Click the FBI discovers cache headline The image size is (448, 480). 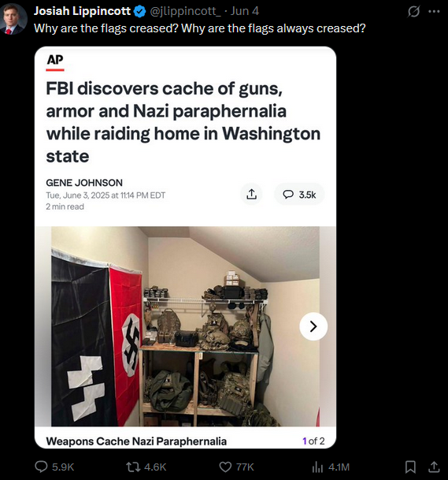[183, 122]
